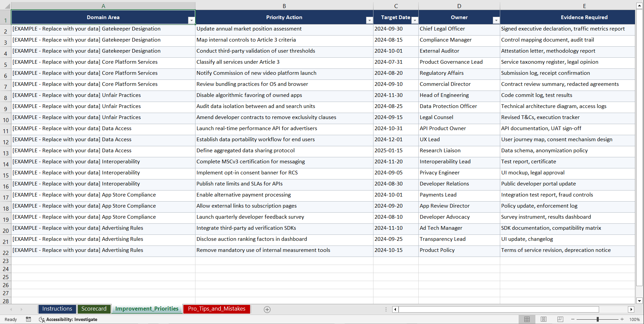
Task: Switch to the Instructions sheet tab
Action: click(x=57, y=309)
